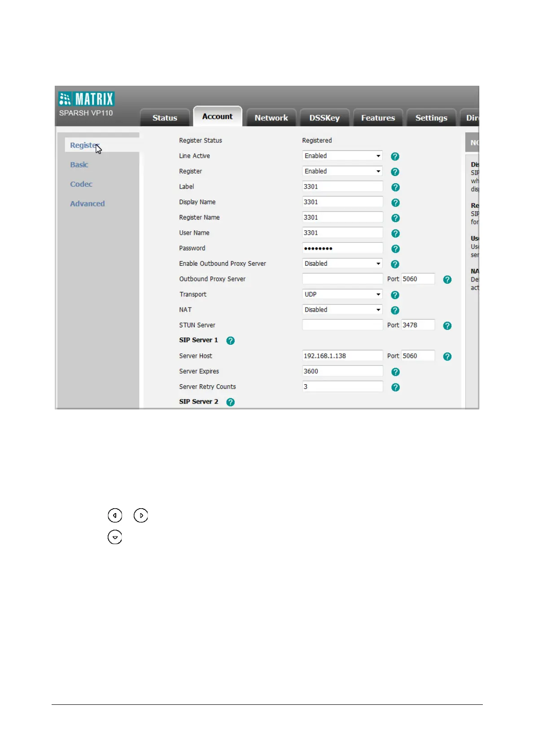Click the Label input field
This screenshot has height=756, width=534.
pyautogui.click(x=342, y=187)
